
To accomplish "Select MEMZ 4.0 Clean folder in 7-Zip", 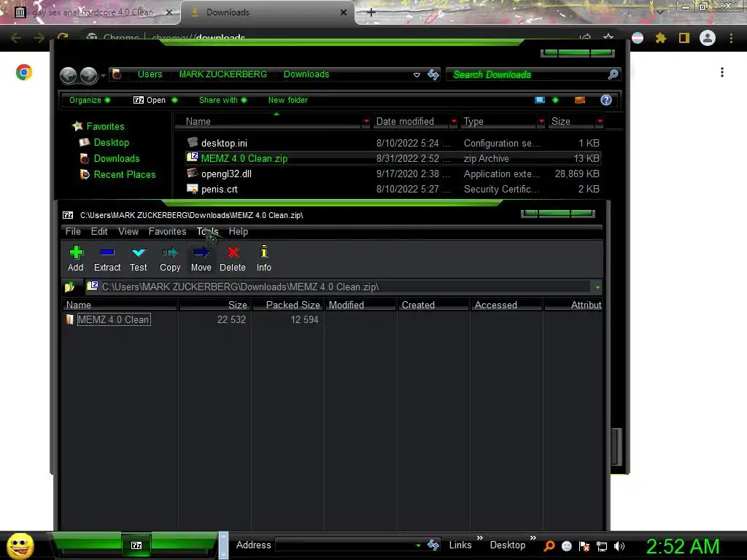I will coord(114,319).
